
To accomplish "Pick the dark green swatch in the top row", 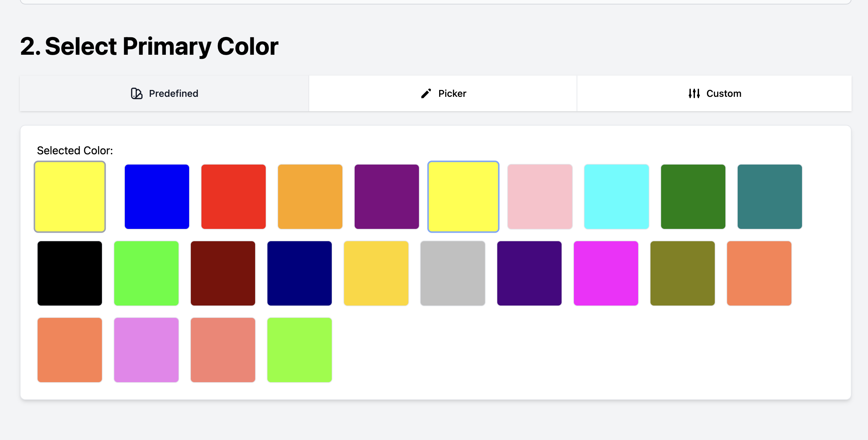I will point(693,197).
